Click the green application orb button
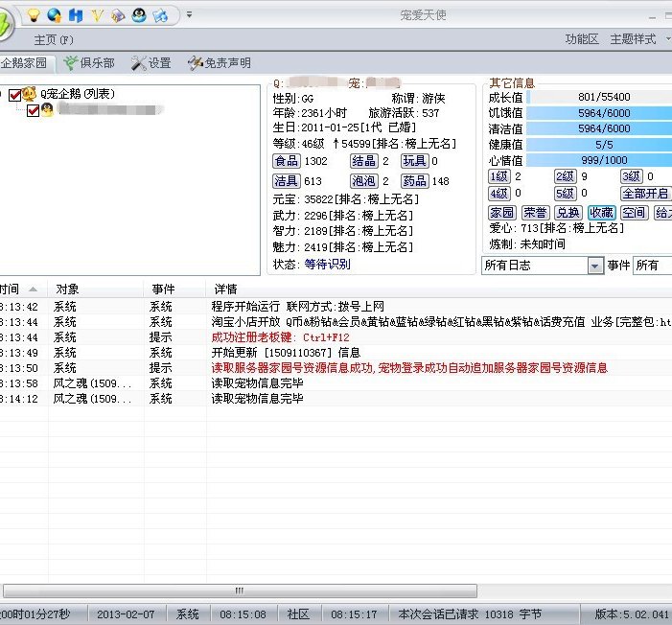 pyautogui.click(x=4, y=24)
